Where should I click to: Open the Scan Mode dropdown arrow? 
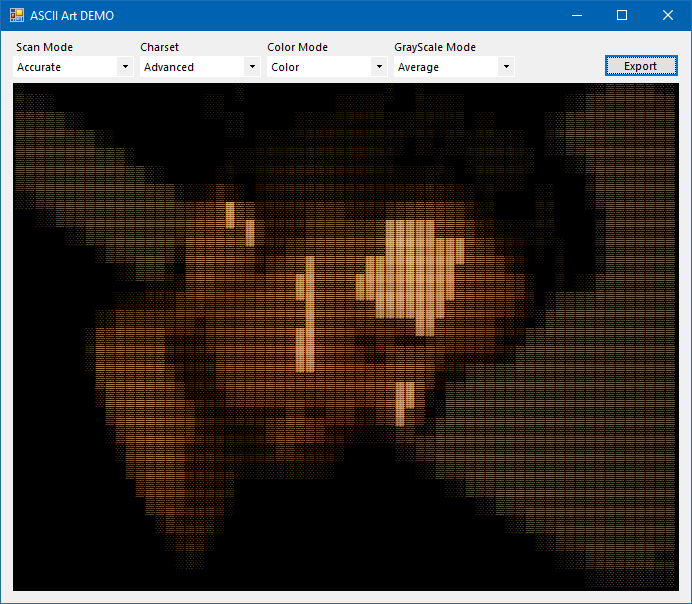click(x=125, y=67)
